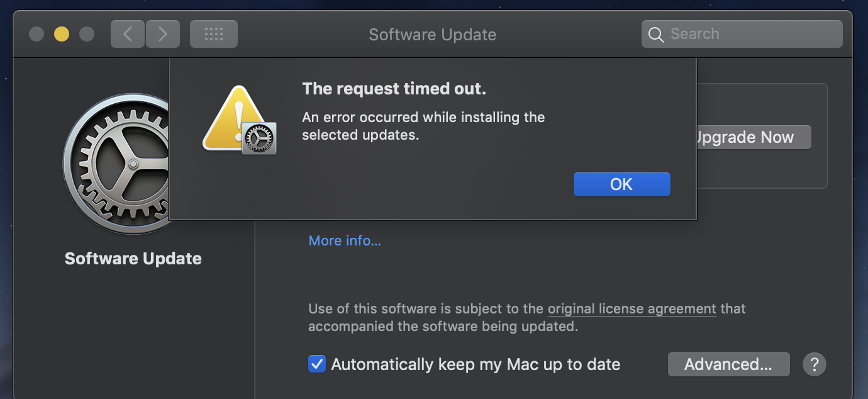This screenshot has width=868, height=399.
Task: Click "The request timed out." heading
Action: tap(394, 89)
